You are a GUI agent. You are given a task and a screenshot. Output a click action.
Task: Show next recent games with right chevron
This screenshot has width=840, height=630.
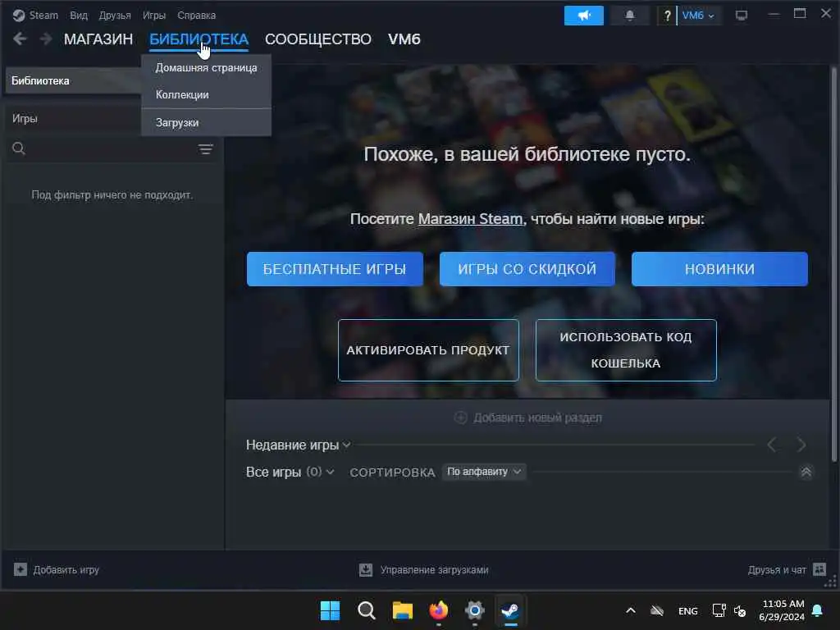pos(801,445)
